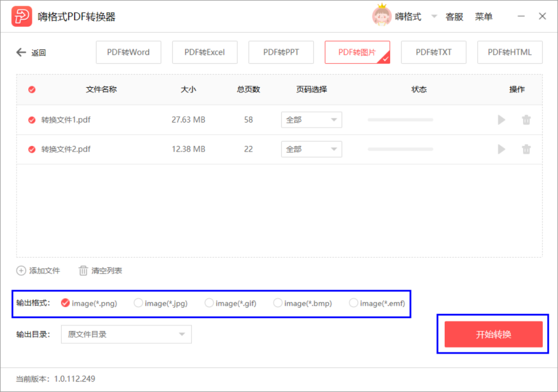Screen dimensions: 558x392
Task: Expand the account arrow next to 嗨格式
Action: pyautogui.click(x=434, y=16)
